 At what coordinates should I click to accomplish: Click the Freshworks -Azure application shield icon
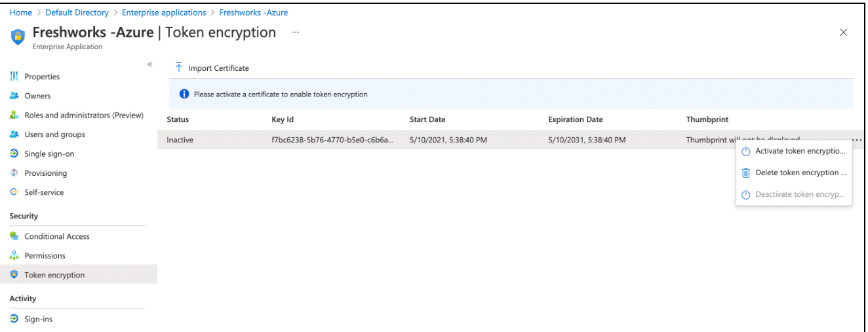18,37
